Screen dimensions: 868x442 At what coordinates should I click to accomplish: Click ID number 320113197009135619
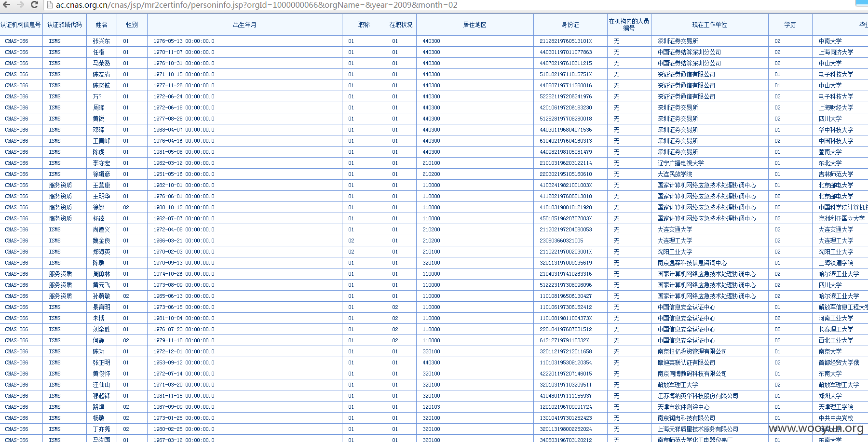(566, 263)
